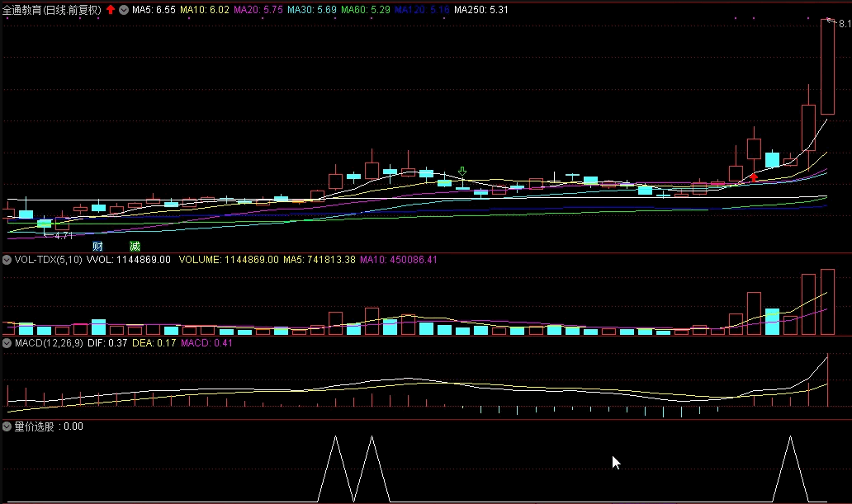Click the 4.71 lowest price label
852x504 pixels.
pyautogui.click(x=64, y=236)
